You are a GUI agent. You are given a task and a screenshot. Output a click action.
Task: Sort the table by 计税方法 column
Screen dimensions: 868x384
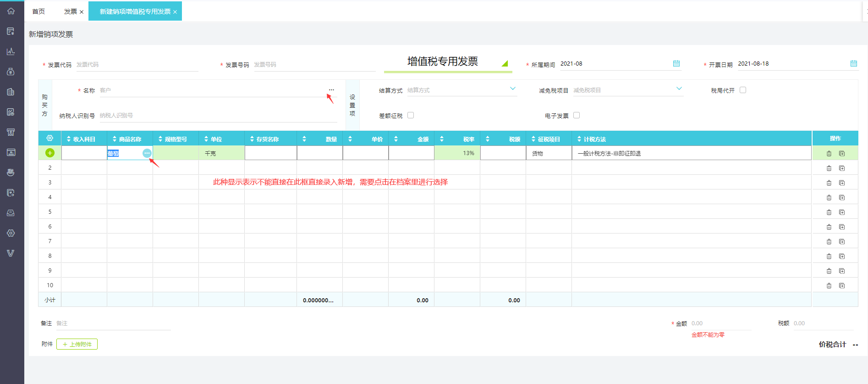pyautogui.click(x=579, y=139)
